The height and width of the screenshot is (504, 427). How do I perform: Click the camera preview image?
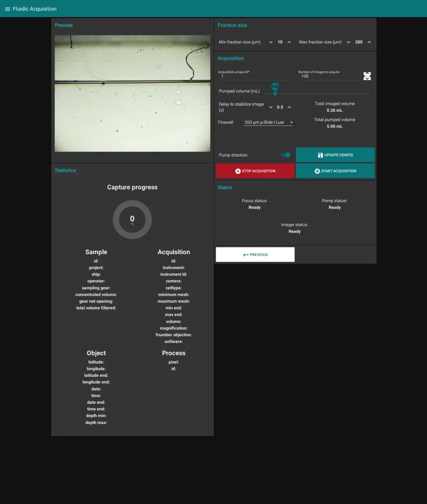pos(132,93)
